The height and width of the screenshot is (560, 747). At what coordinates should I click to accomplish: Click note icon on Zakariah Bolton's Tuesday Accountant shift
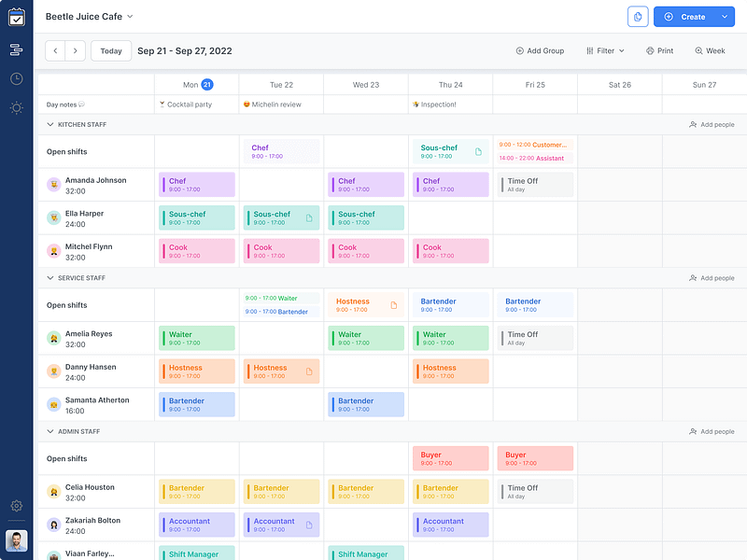click(x=309, y=525)
